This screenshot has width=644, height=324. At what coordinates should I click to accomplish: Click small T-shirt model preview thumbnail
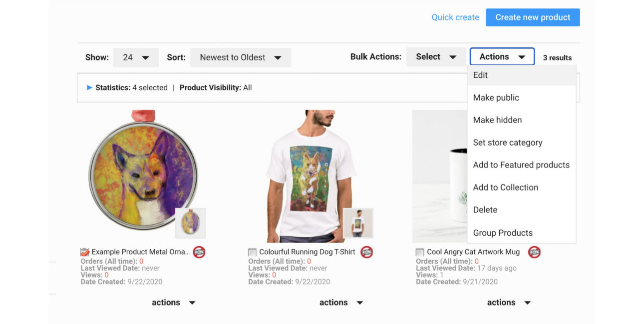[358, 223]
